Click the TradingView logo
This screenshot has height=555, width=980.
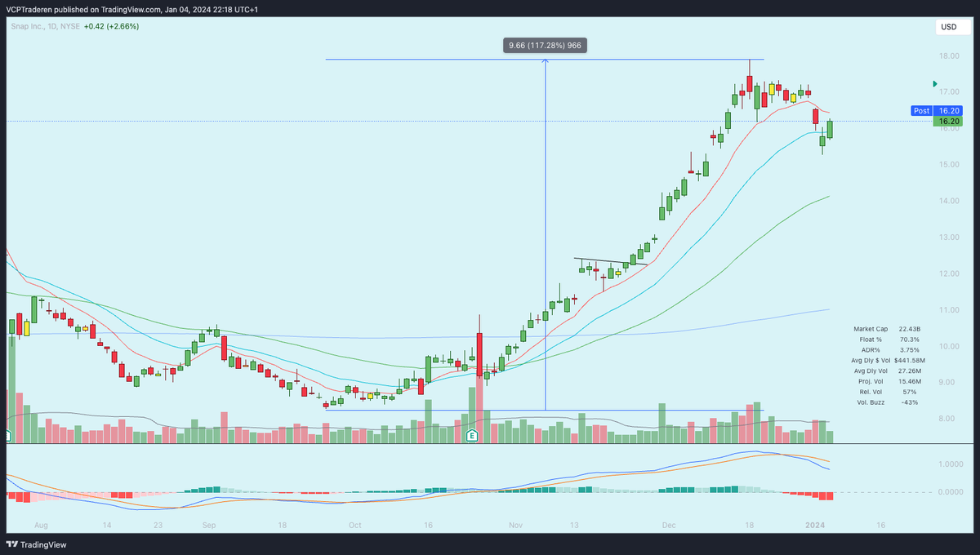tap(37, 544)
